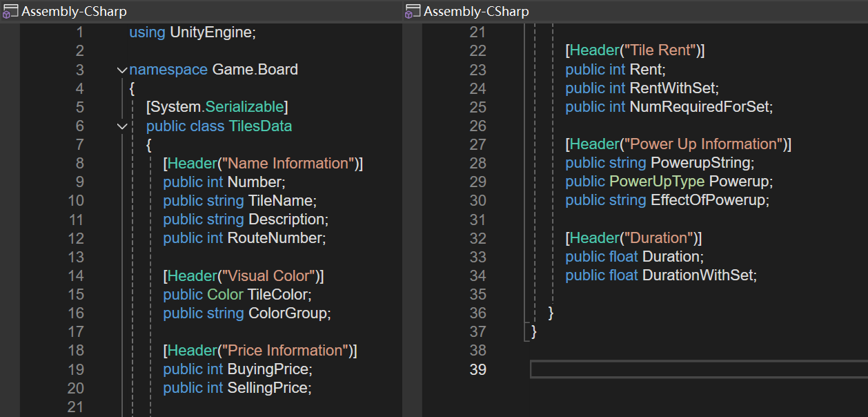Click the "Name Information" header string
The width and height of the screenshot is (868, 417).
[288, 164]
